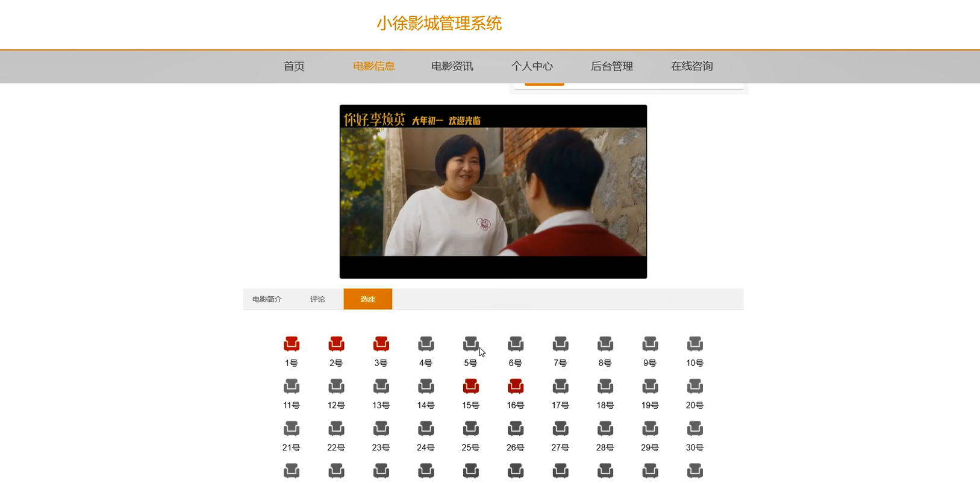Pick seat icon 30号
This screenshot has width=980, height=483.
(695, 428)
